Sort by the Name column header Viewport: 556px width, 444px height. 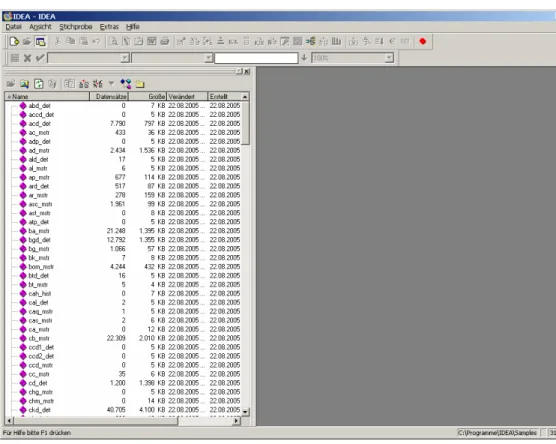pos(47,96)
